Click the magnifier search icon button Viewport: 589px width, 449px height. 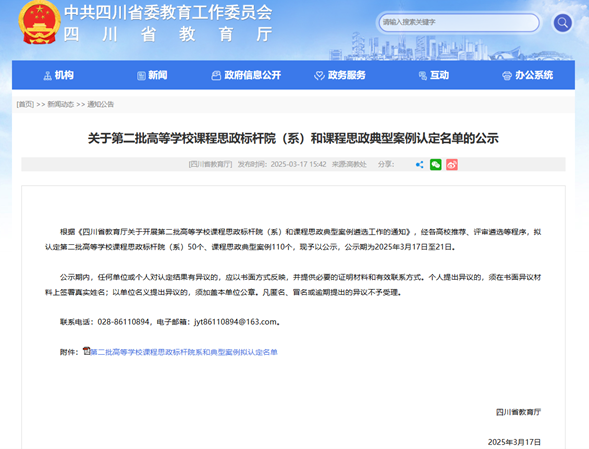(562, 23)
